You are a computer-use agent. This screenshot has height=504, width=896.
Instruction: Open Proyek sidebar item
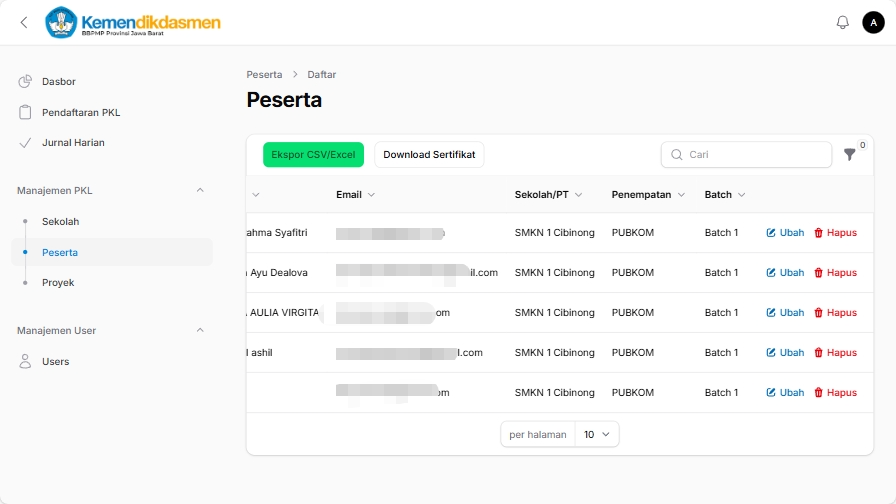pos(58,283)
